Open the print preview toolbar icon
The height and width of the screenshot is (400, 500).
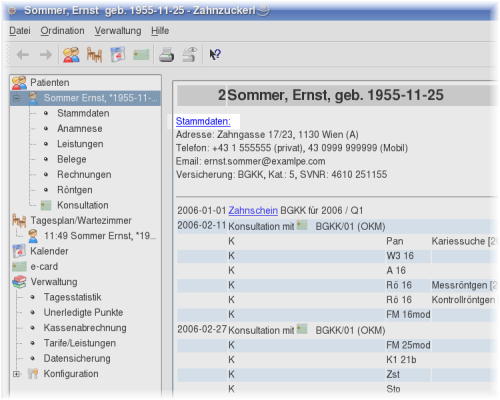190,55
